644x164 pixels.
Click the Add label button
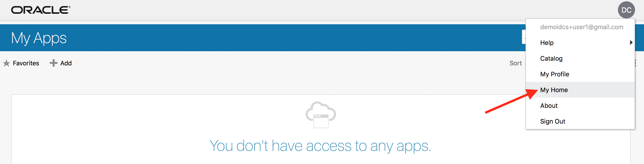(x=66, y=63)
